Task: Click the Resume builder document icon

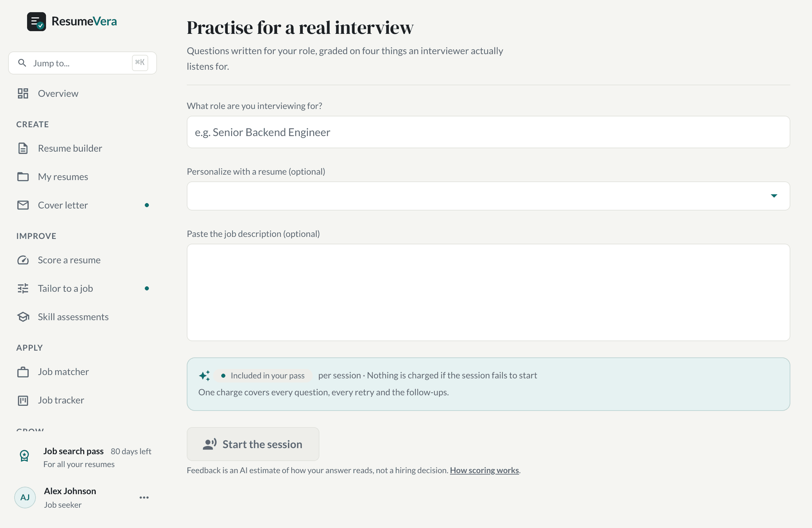Action: (x=23, y=148)
